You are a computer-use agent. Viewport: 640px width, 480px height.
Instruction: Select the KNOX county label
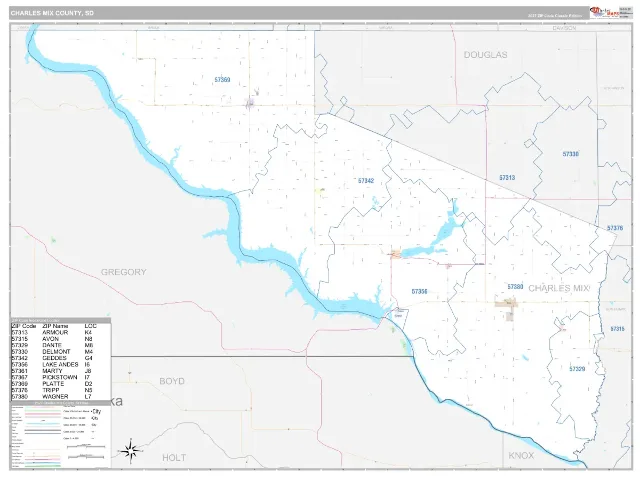click(521, 456)
